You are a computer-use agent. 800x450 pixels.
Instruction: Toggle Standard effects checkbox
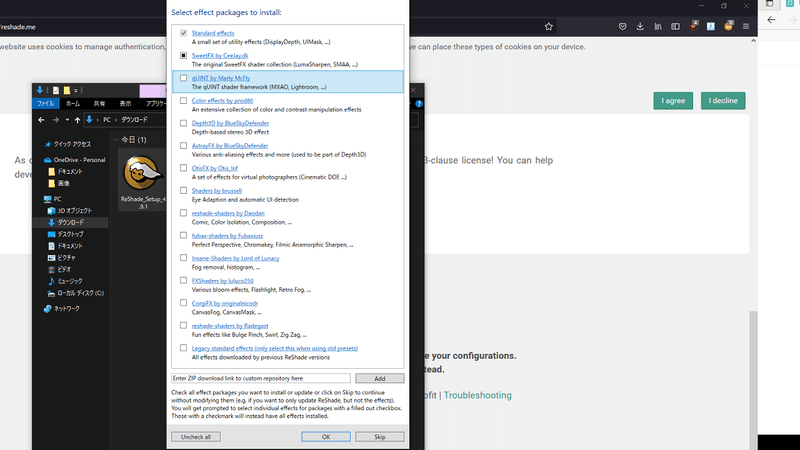coord(183,33)
